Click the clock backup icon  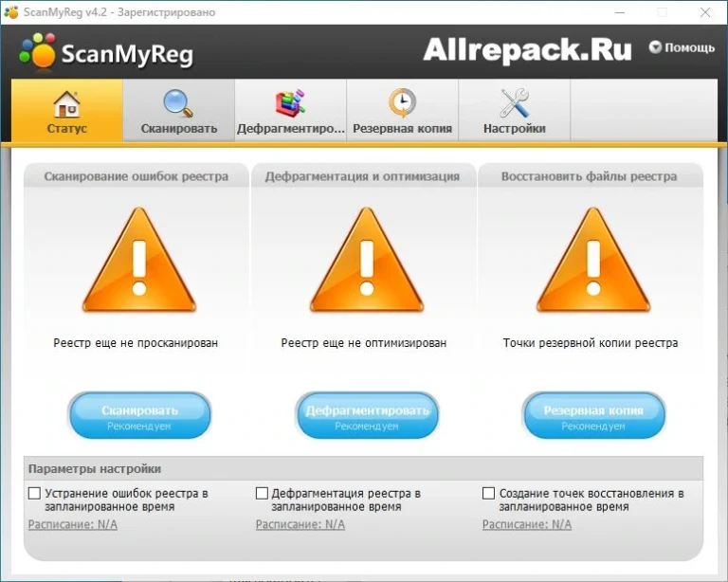coord(402,103)
